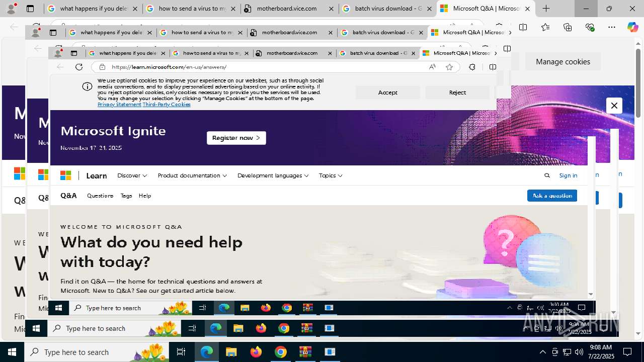Open Help in the Q&A navigation
Screen dimensions: 644x362
tap(145, 196)
